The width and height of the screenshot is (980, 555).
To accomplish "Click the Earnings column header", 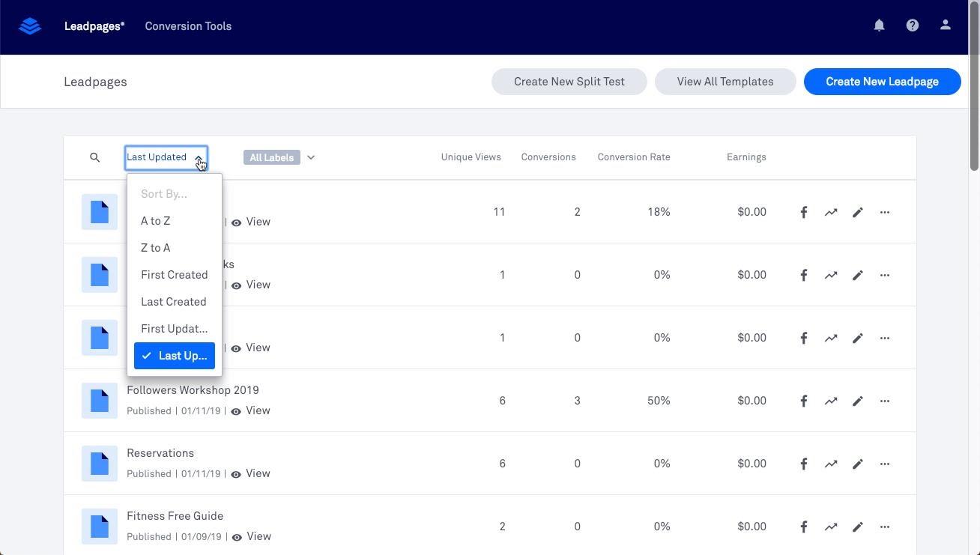I will [x=746, y=157].
